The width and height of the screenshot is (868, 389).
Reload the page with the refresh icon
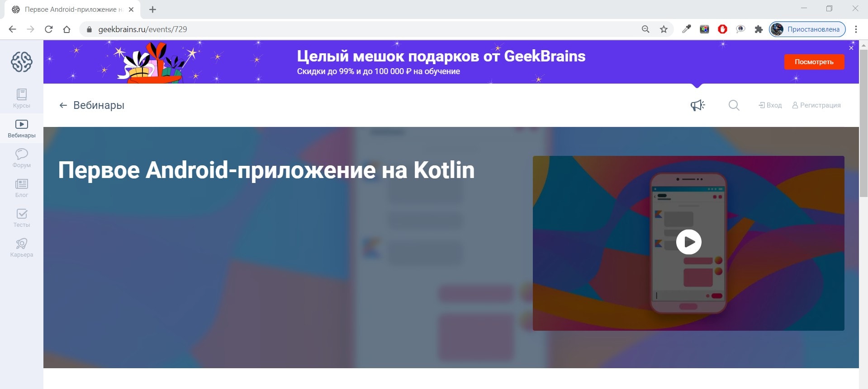coord(49,29)
